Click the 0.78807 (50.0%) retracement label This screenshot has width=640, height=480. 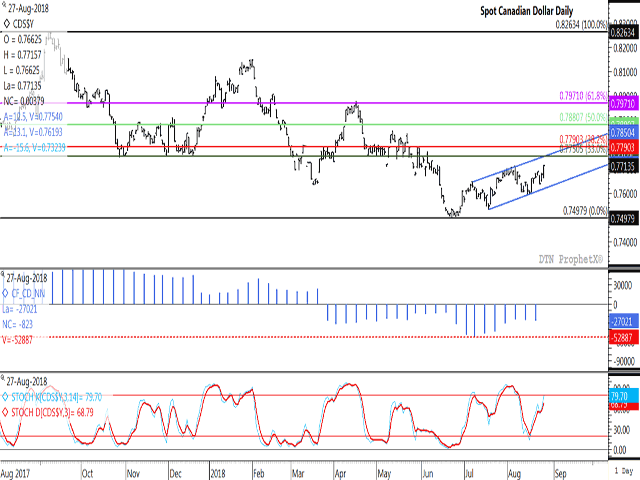pos(583,118)
